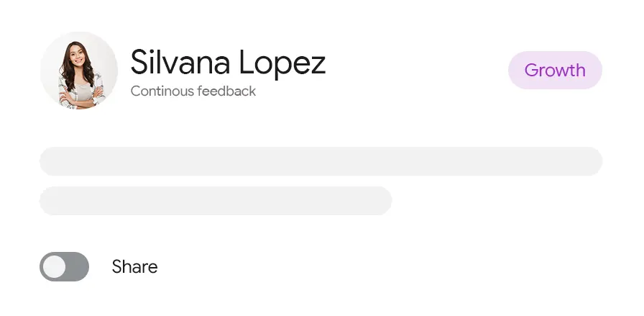Click the feedback type text under the name
The image size is (644, 316).
point(193,91)
